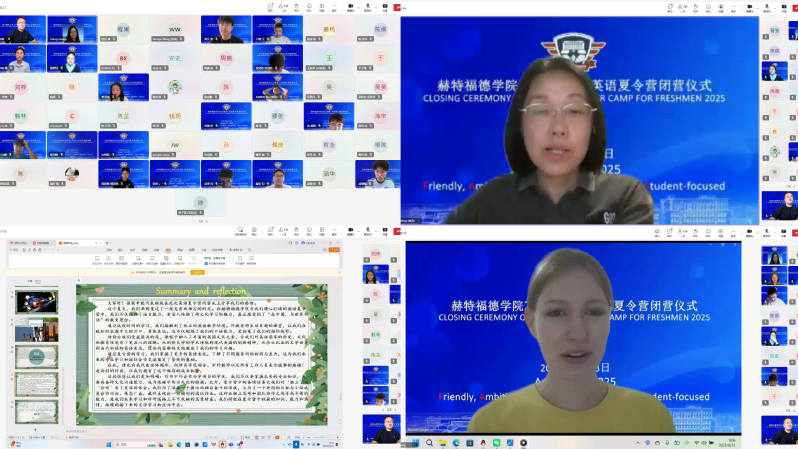Select the participant tile labeled BX
This screenshot has width=798, height=449.
[x=124, y=59]
